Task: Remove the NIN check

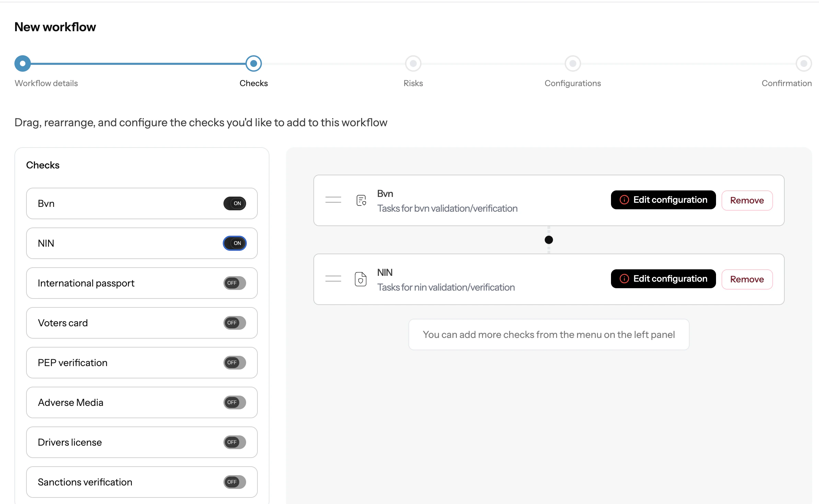Action: coord(747,279)
